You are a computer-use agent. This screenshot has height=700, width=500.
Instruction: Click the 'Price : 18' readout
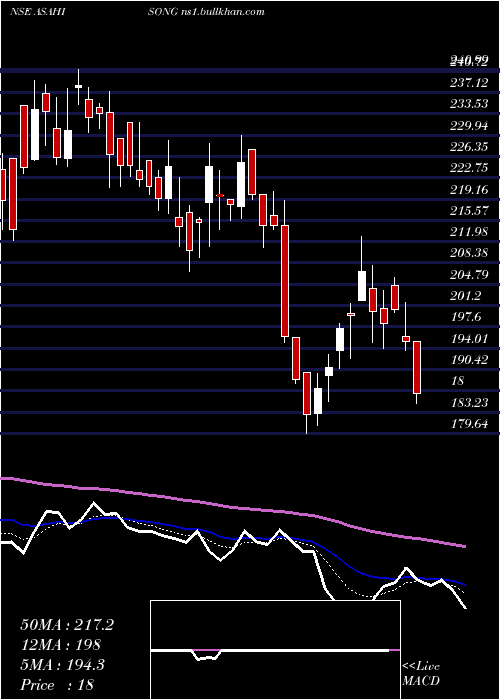point(57,685)
